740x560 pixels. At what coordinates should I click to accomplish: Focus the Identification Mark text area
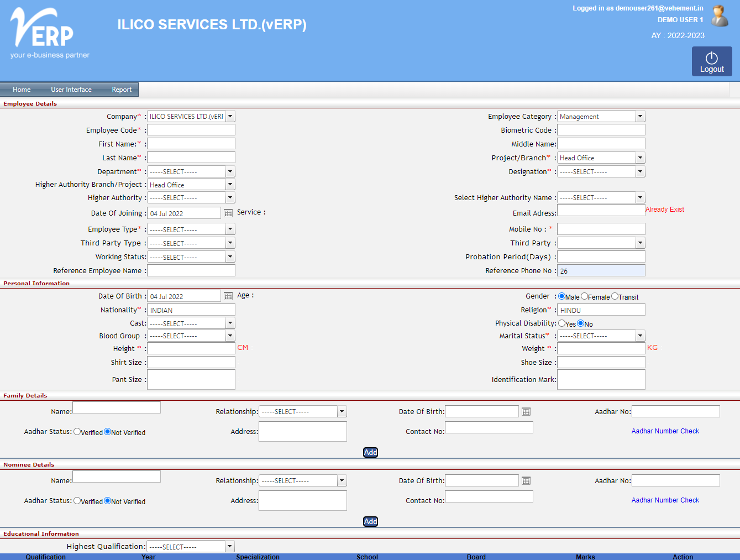coord(601,379)
